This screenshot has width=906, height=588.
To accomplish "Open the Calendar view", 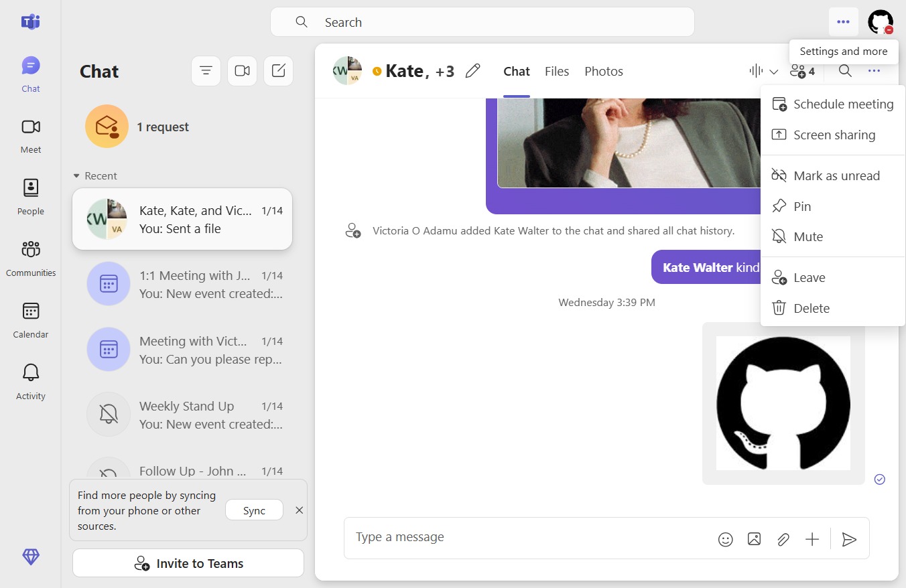I will [31, 320].
